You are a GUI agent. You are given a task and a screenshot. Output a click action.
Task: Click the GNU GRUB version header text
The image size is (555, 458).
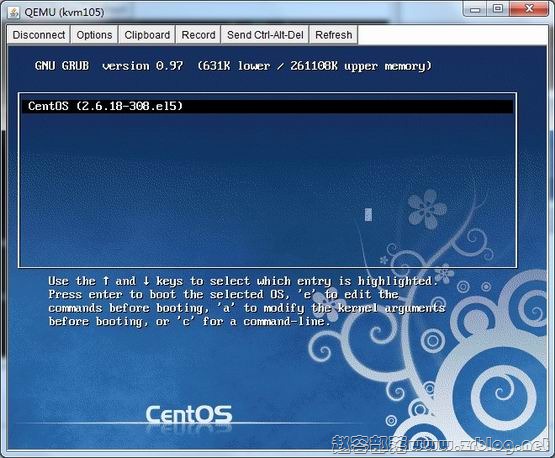point(233,66)
